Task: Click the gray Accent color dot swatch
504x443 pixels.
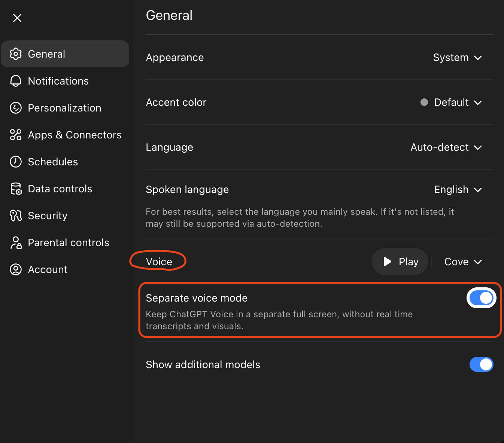Action: pos(424,103)
